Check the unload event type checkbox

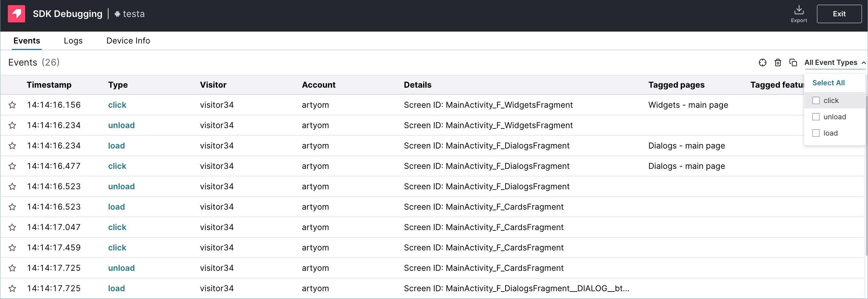click(816, 117)
